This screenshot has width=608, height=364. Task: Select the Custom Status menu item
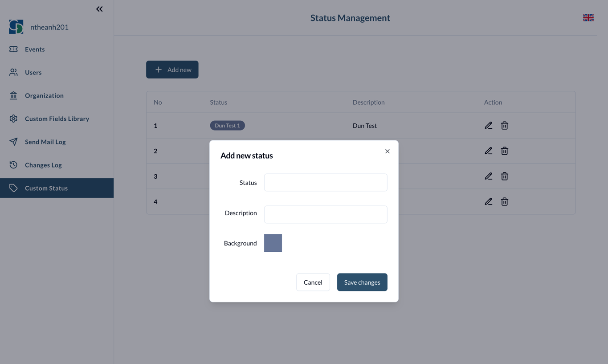46,188
